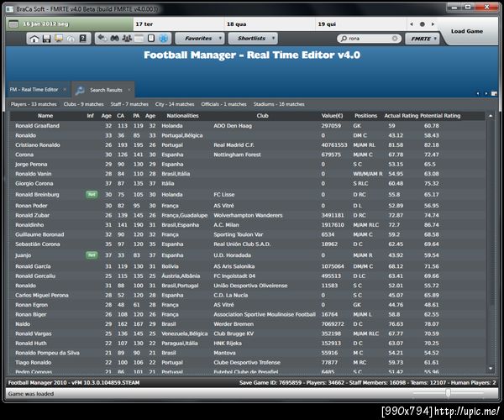Open the help book icon

pos(82,39)
